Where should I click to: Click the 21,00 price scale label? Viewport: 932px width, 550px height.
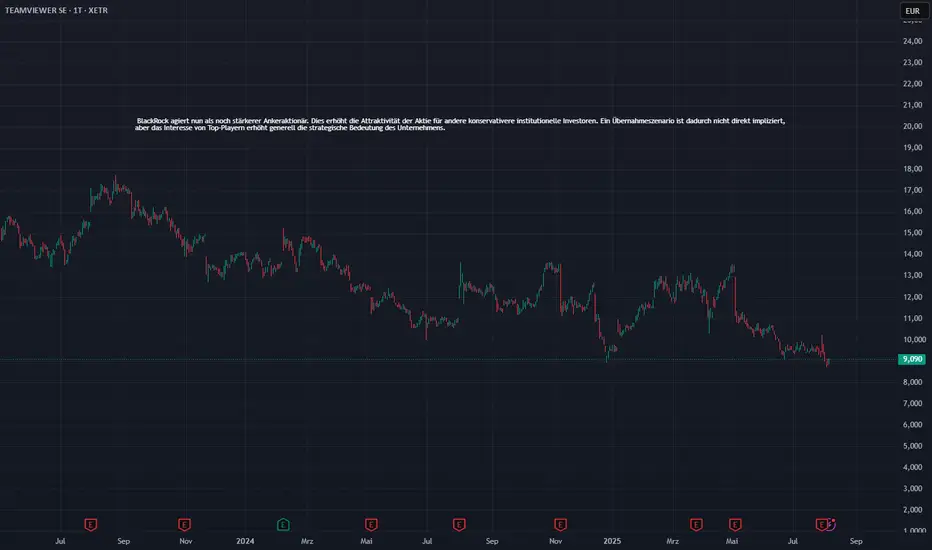coord(912,105)
